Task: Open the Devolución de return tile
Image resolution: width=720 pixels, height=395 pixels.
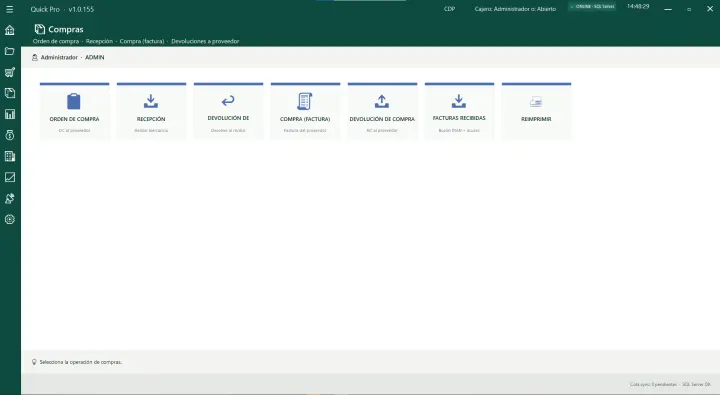Action: coord(228,112)
